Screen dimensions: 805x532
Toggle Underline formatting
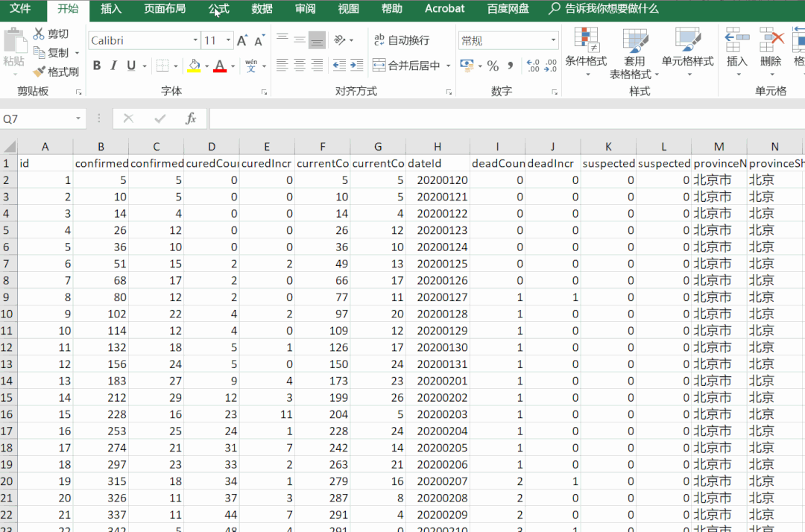pos(131,66)
